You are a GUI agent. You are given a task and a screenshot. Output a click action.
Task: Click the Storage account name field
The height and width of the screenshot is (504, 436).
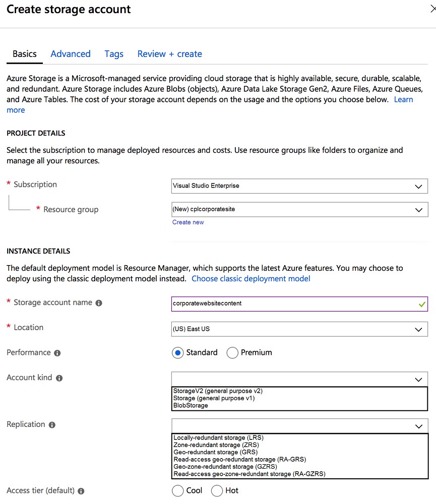click(x=299, y=304)
